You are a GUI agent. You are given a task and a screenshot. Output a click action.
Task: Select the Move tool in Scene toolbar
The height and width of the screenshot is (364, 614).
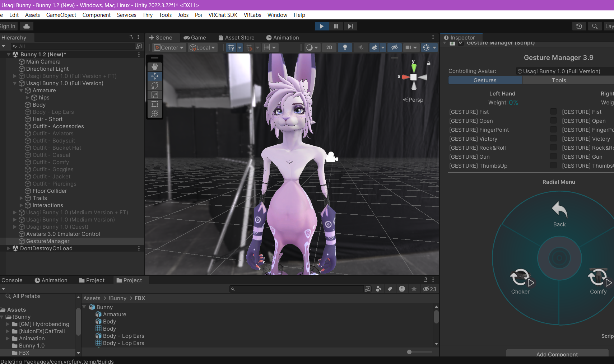[155, 76]
